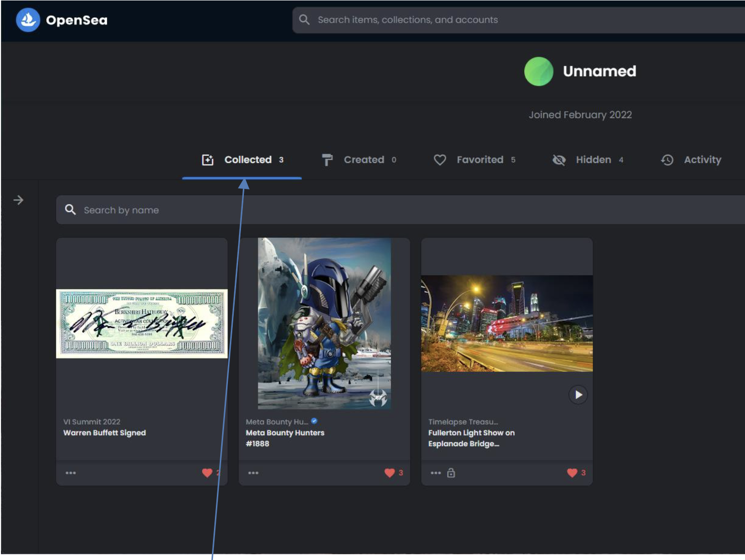
Task: Switch to the Hidden tab
Action: [588, 160]
